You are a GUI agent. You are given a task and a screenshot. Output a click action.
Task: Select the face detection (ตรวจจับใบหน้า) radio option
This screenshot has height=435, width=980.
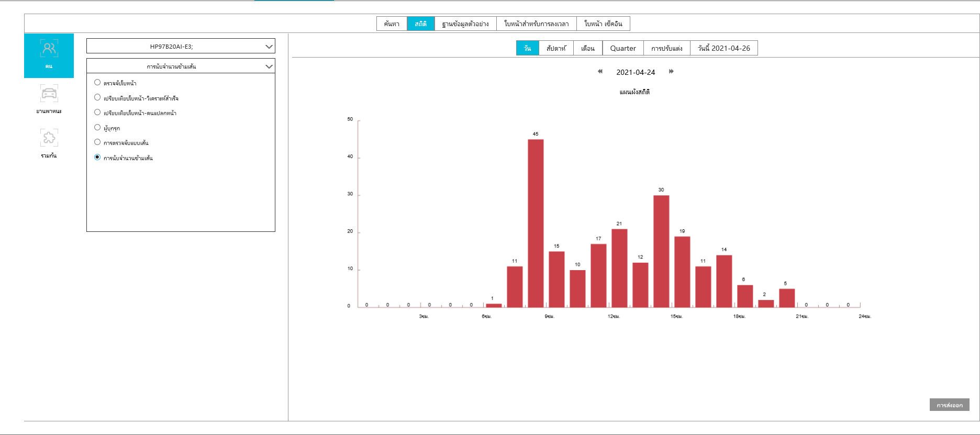point(97,83)
